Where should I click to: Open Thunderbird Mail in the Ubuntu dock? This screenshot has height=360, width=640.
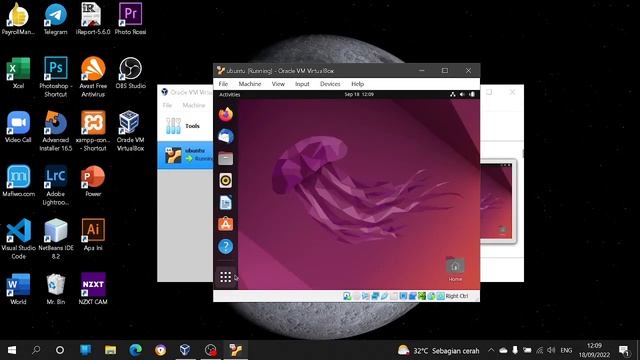226,136
